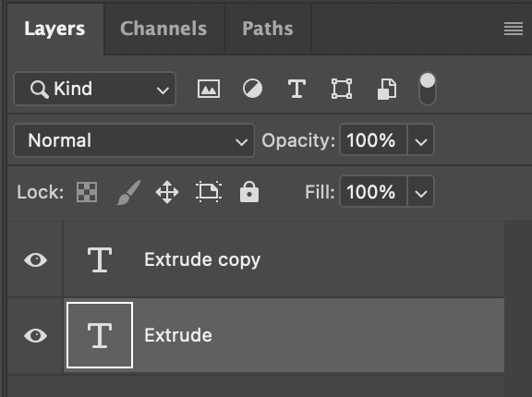This screenshot has width=532, height=397.
Task: Switch to the Channels tab
Action: (163, 29)
